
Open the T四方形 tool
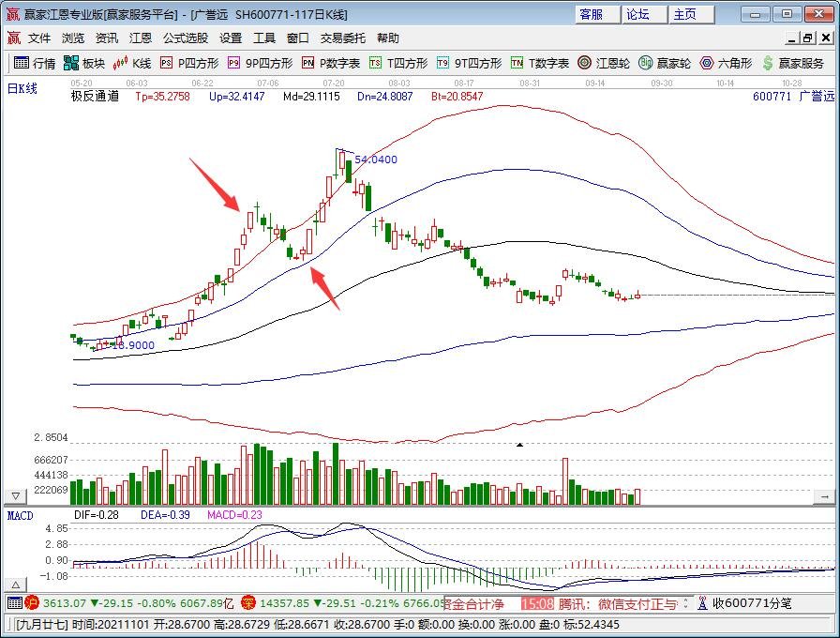(398, 63)
